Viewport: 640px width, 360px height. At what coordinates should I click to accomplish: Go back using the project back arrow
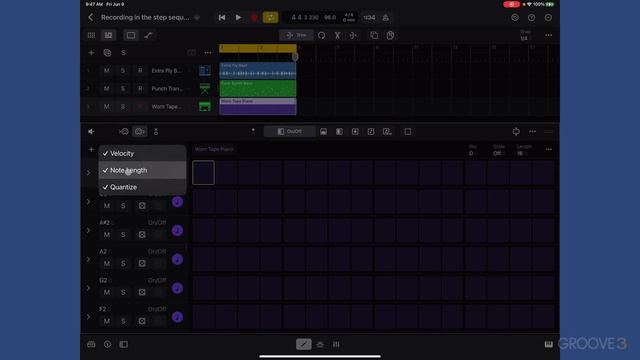pos(91,17)
